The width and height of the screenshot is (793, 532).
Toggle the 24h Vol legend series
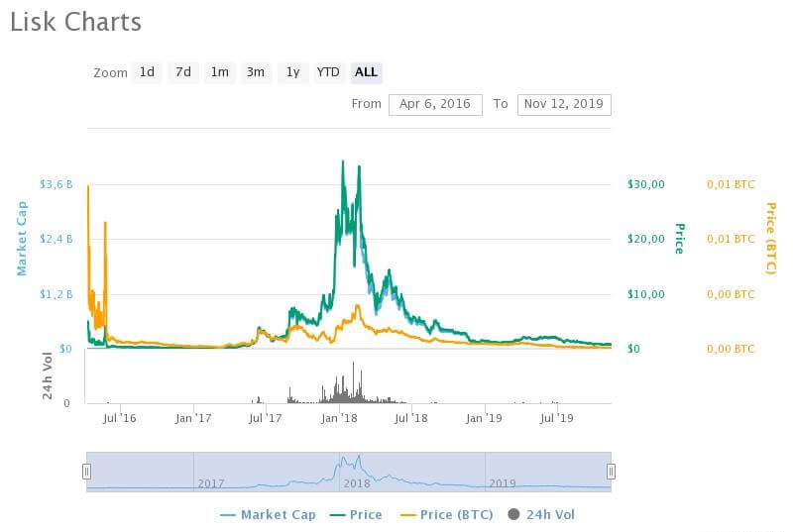541,515
